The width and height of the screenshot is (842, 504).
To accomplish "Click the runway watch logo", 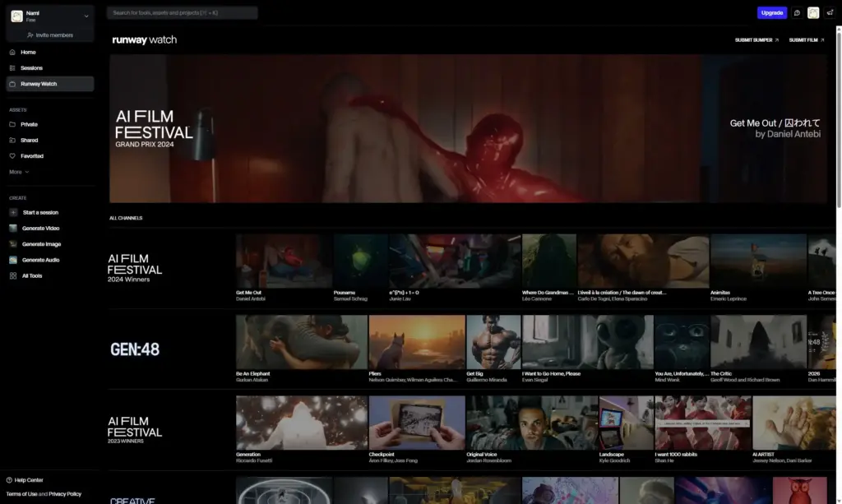I will (145, 39).
